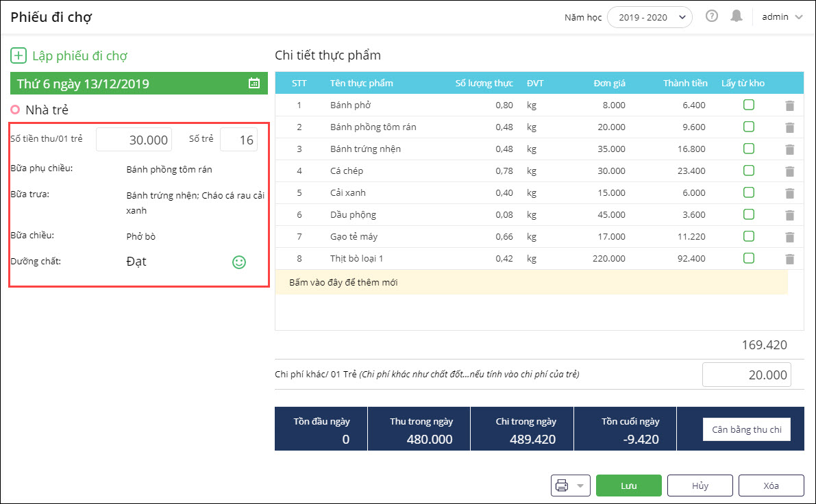Open the calendar icon in the date bar

pos(254,84)
